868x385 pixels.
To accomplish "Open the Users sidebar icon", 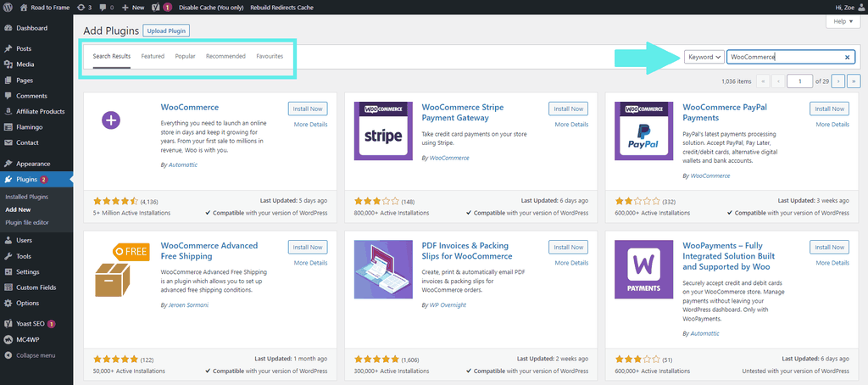I will pos(8,241).
